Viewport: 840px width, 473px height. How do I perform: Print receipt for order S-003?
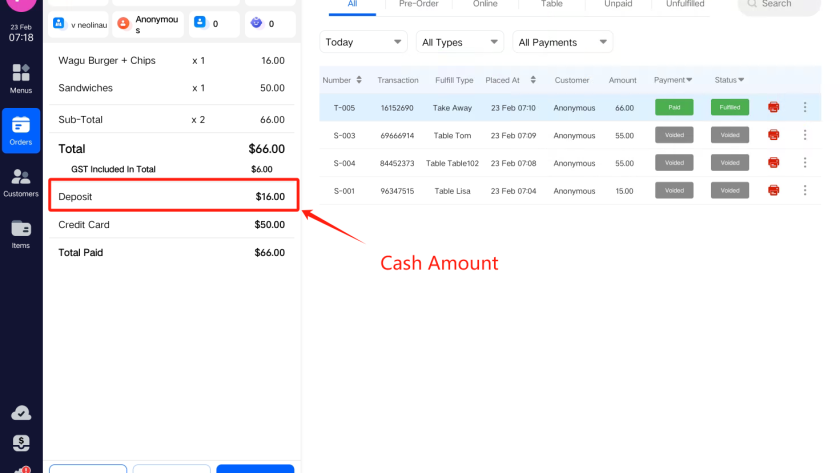pos(773,135)
